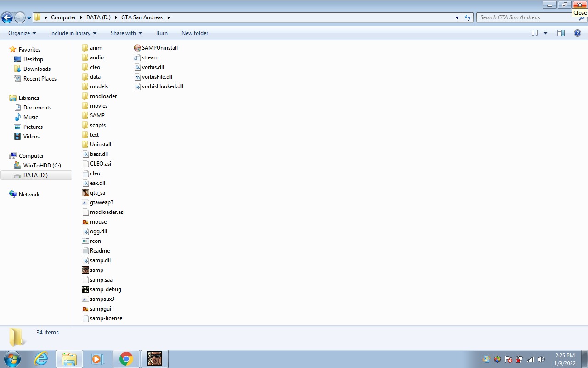Select Downloads under Favorites
The image size is (588, 368).
pyautogui.click(x=37, y=69)
